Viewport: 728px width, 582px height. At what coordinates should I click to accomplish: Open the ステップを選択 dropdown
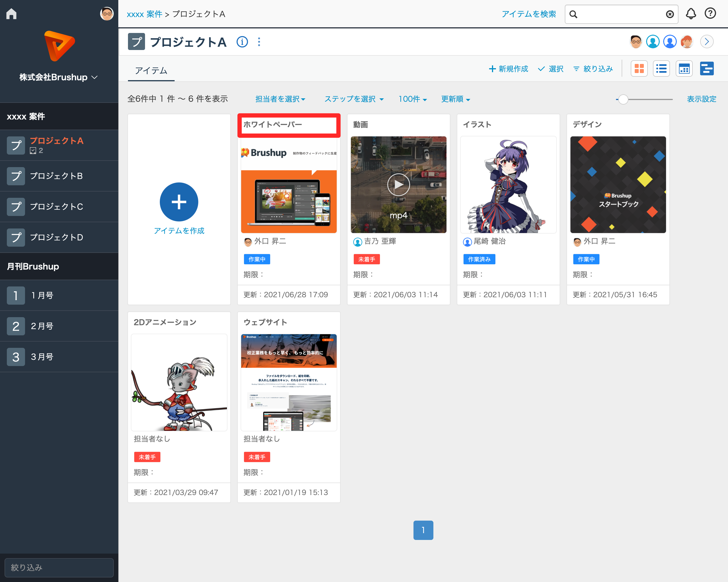[353, 99]
